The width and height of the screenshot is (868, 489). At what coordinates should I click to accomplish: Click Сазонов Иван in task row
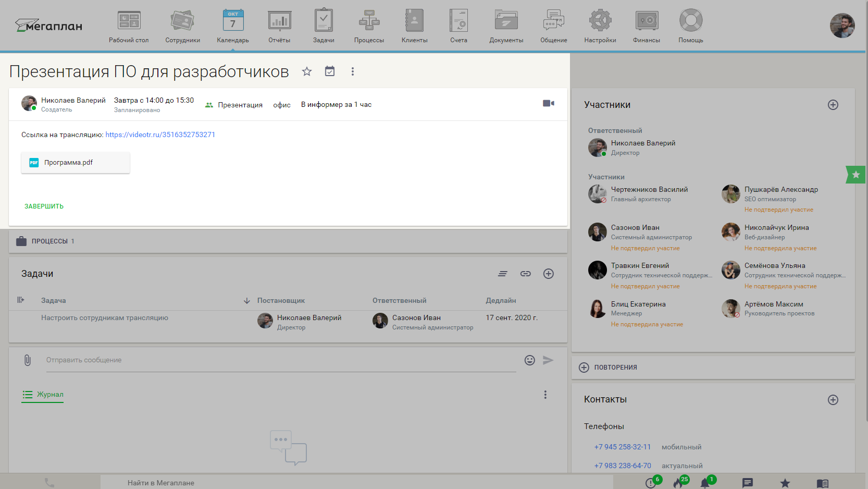416,318
